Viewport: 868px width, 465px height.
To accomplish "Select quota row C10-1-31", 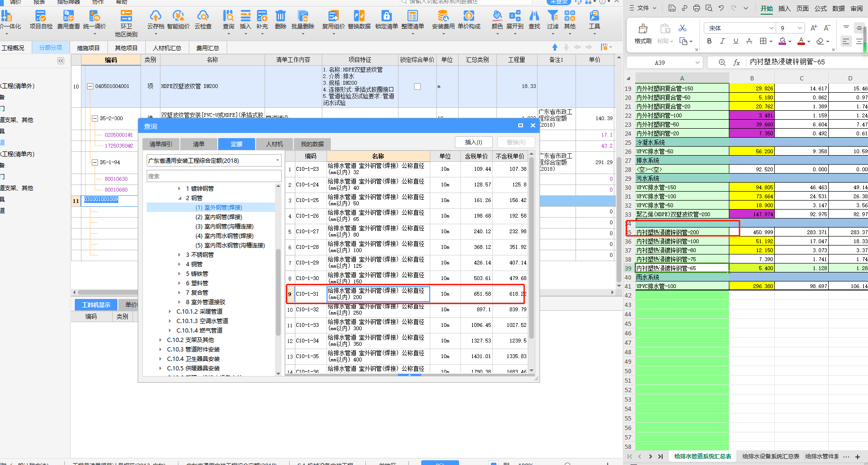I will pos(406,294).
